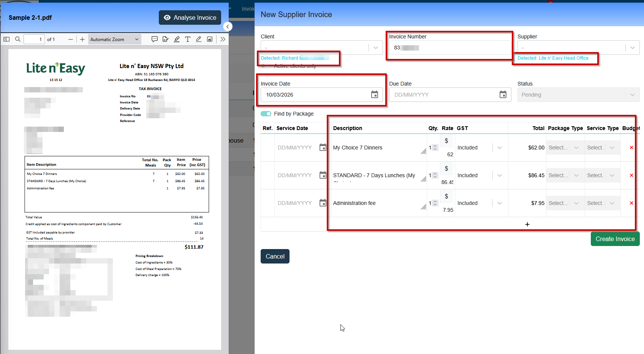Screen dimensions: 644x354
Task: Click the $86.45 line total cell
Action: 536,175
